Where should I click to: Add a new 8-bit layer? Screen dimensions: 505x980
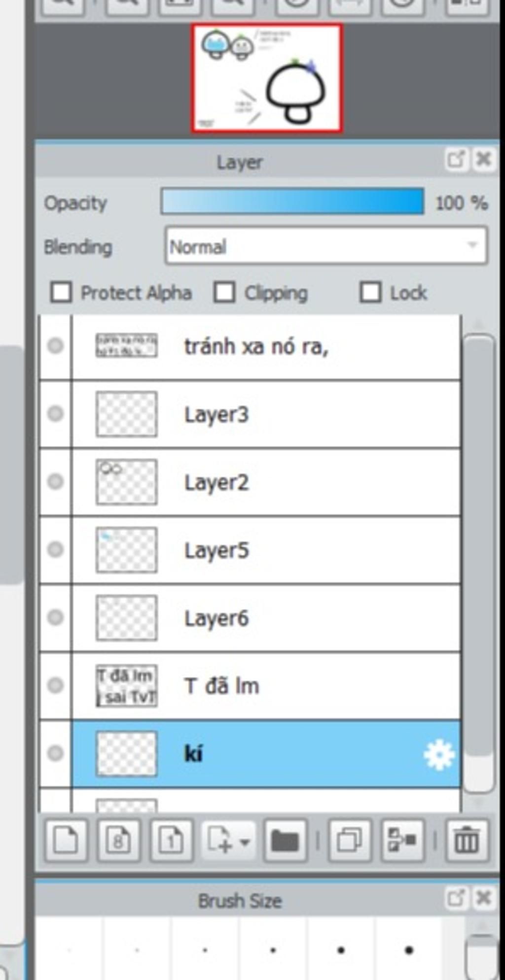pyautogui.click(x=119, y=841)
